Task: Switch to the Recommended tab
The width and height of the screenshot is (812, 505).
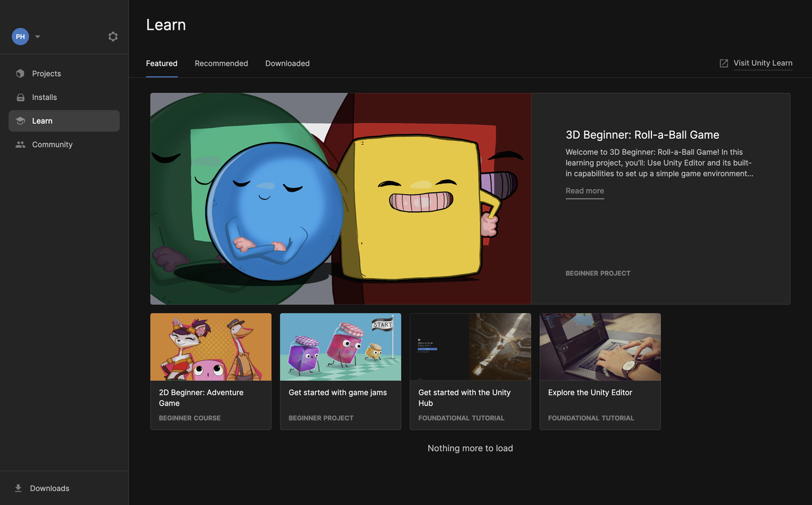Action: [221, 63]
